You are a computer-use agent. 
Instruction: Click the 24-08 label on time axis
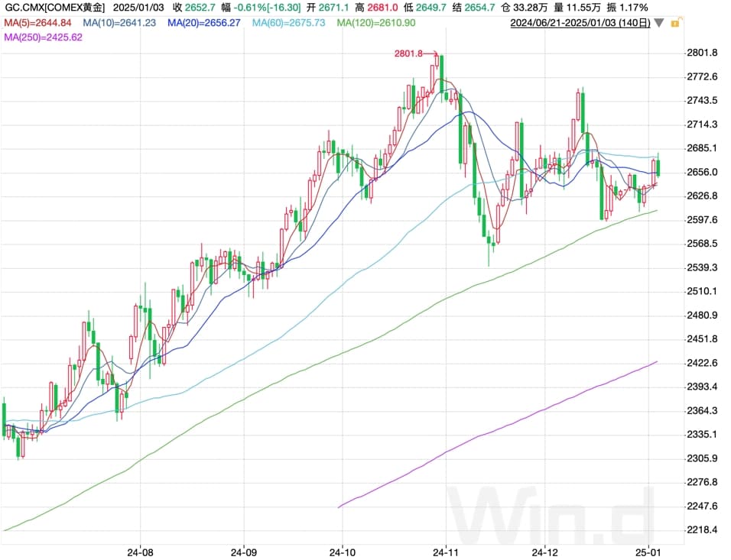click(x=140, y=551)
